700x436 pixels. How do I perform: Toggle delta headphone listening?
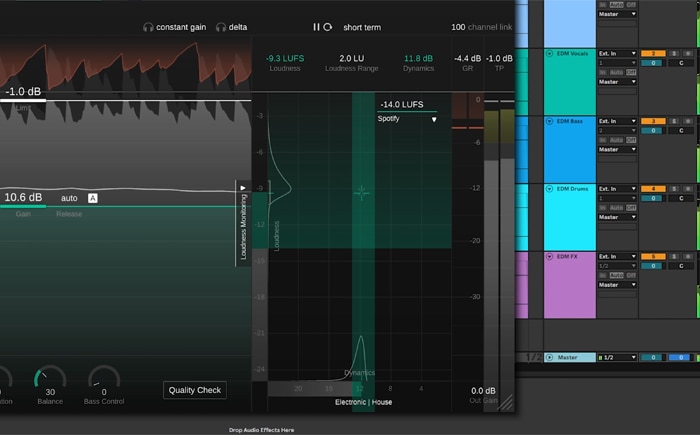(231, 27)
